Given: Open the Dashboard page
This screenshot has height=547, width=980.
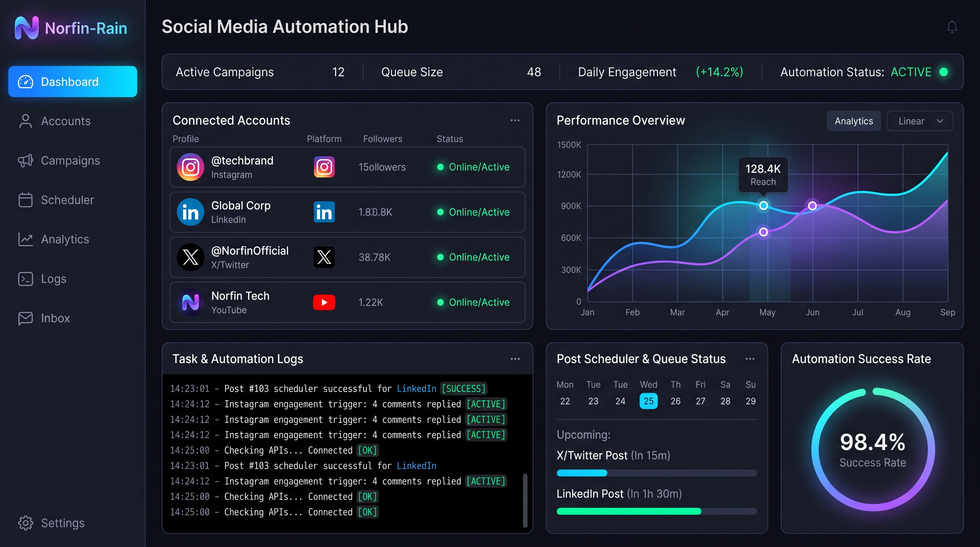Looking at the screenshot, I should (x=73, y=82).
